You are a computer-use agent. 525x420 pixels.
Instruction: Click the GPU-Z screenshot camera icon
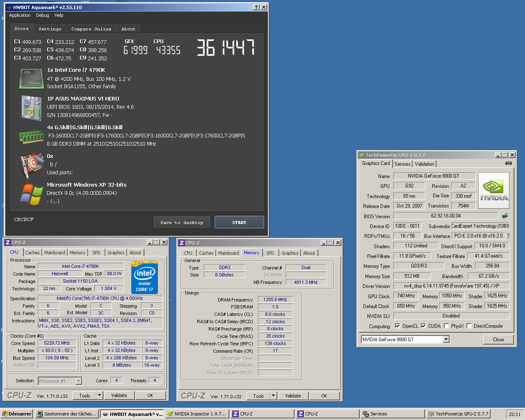click(509, 163)
